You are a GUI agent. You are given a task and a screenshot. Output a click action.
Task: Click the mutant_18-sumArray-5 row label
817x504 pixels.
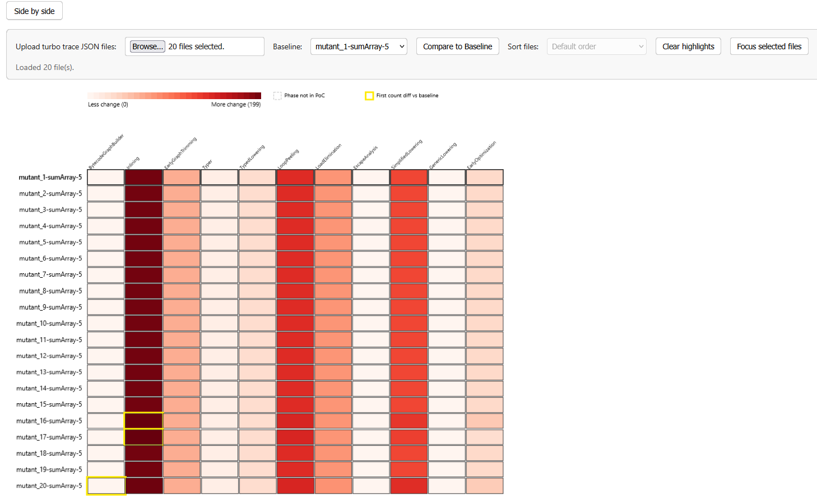coord(49,453)
